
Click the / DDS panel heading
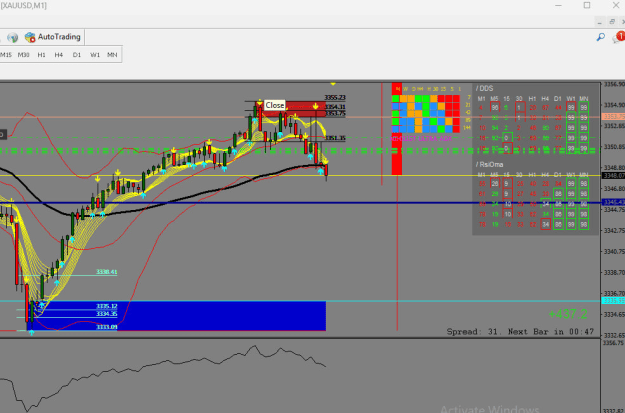coord(484,88)
